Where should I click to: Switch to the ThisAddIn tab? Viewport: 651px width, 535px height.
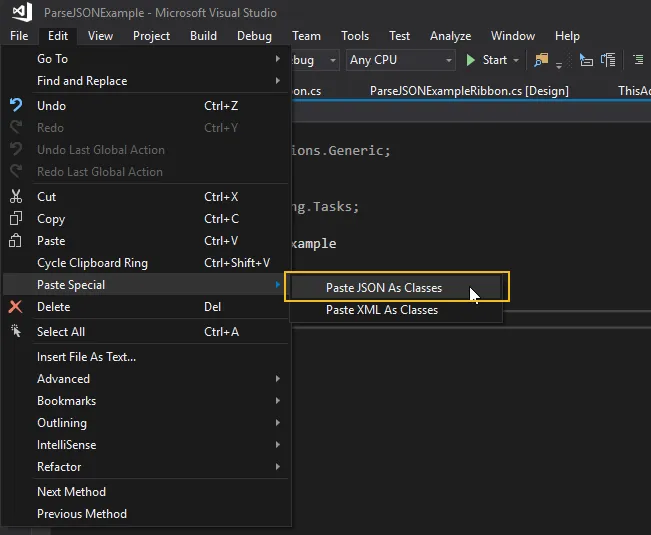point(634,91)
